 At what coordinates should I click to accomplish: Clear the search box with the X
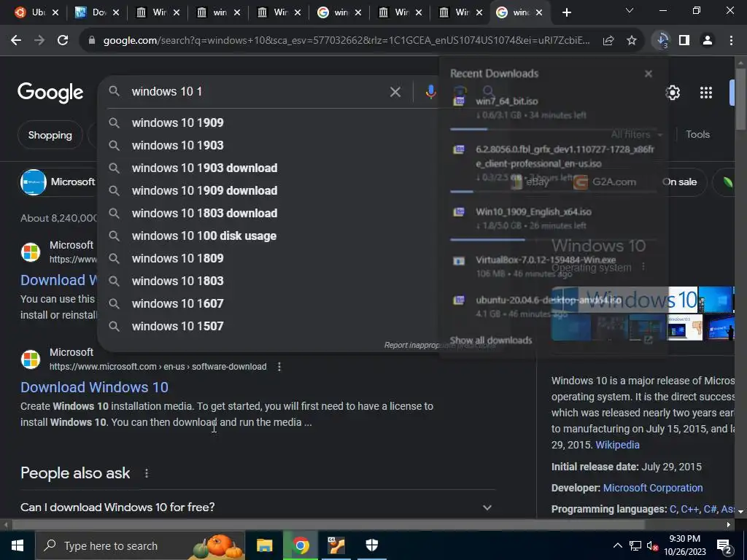pyautogui.click(x=395, y=91)
